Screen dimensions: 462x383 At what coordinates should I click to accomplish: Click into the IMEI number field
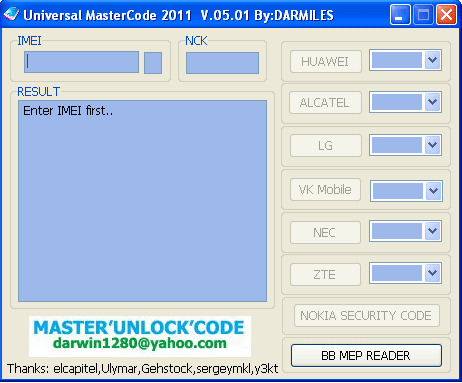(x=81, y=62)
